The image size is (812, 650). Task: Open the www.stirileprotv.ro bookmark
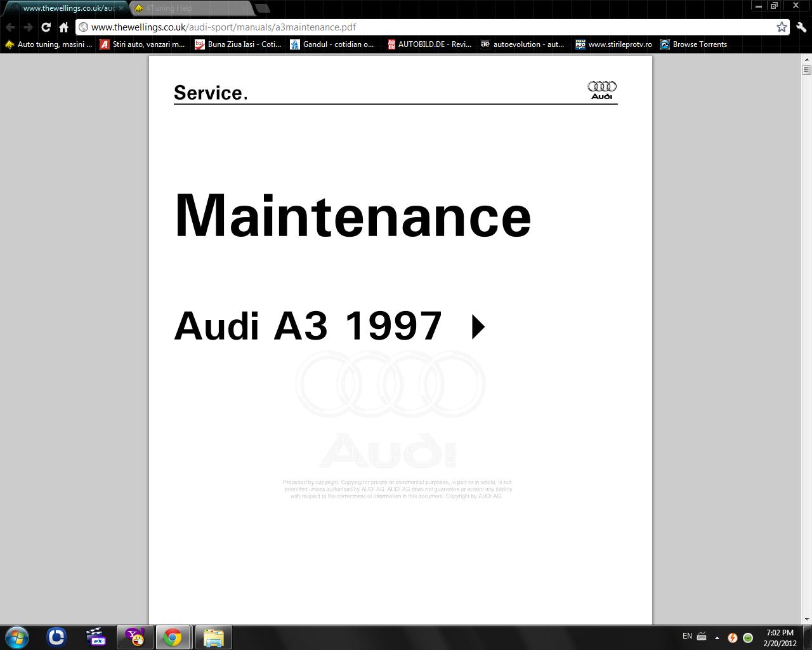click(613, 44)
